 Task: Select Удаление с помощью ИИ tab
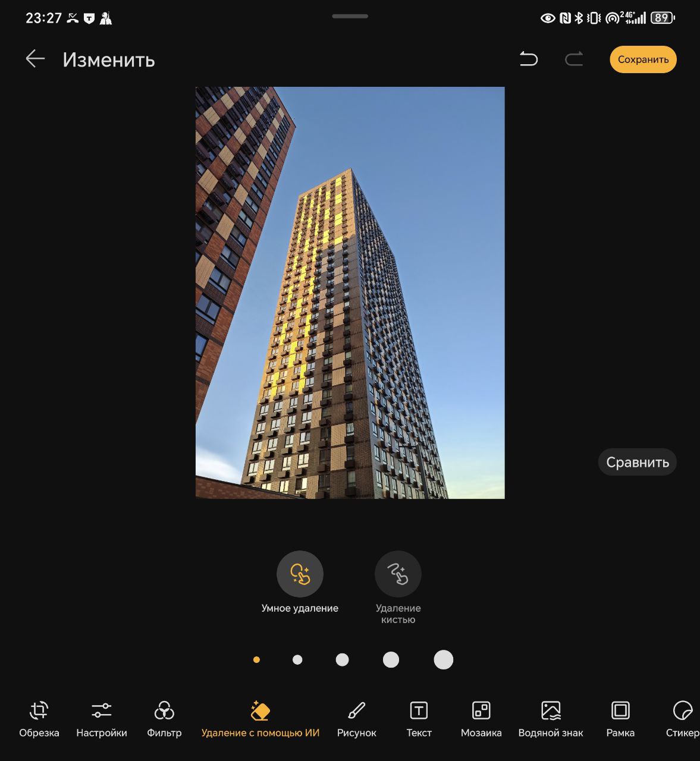click(x=260, y=719)
